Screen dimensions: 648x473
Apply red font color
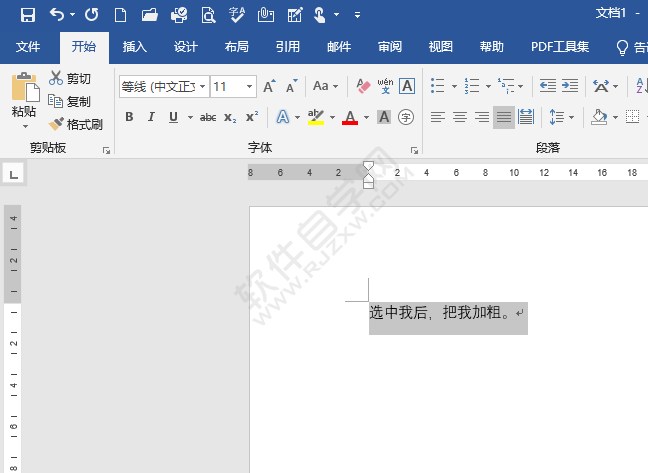(x=350, y=117)
